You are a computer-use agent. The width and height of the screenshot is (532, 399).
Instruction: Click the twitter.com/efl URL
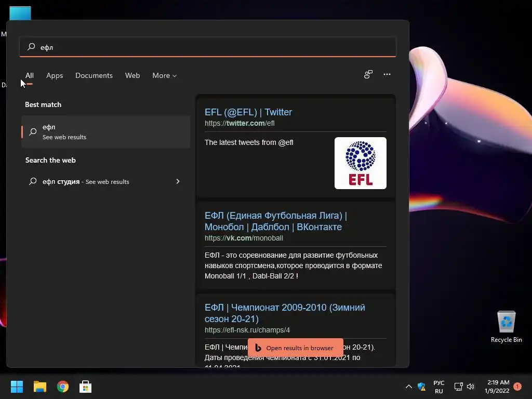coord(240,123)
